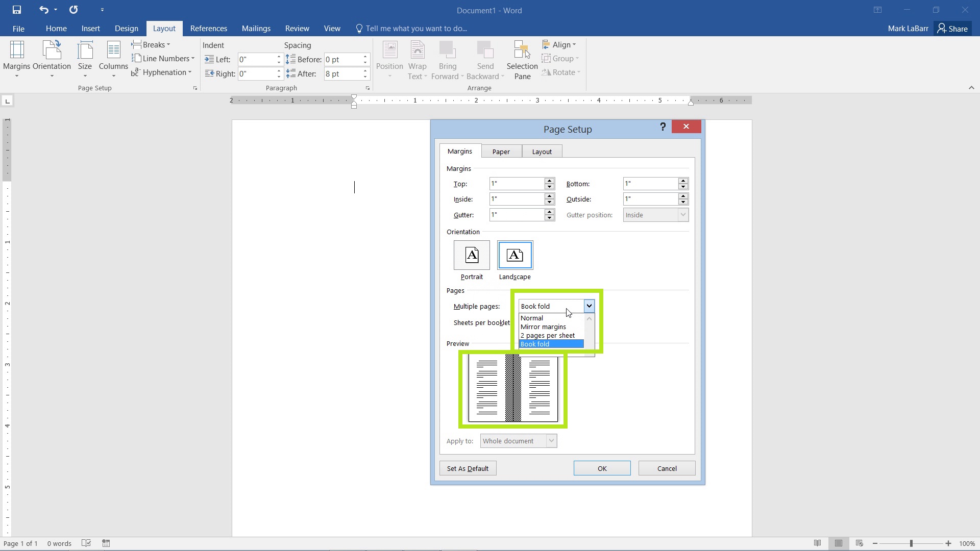This screenshot has height=551, width=980.
Task: Select Landscape orientation
Action: click(514, 255)
